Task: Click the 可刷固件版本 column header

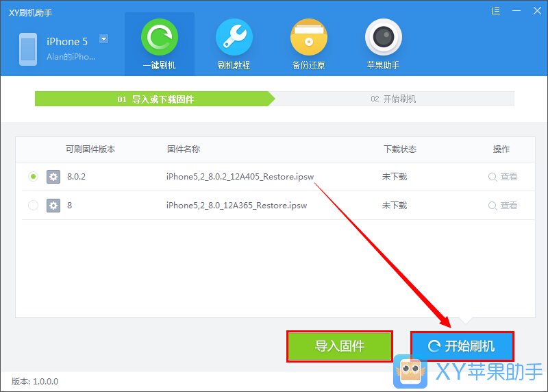Action: (x=90, y=149)
